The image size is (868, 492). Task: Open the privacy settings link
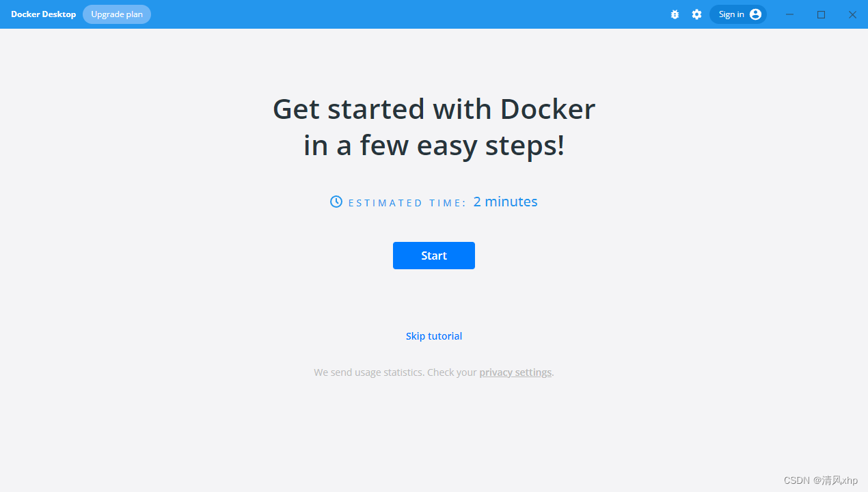click(x=515, y=372)
